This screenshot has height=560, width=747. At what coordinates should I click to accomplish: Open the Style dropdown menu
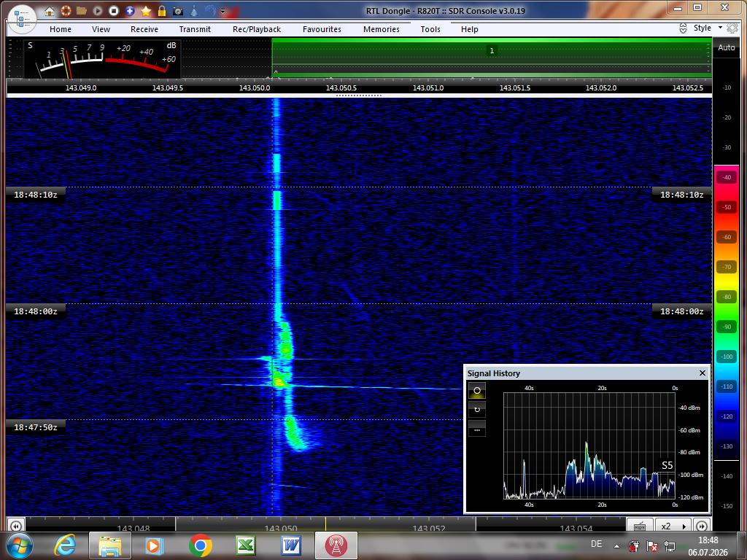pyautogui.click(x=708, y=28)
